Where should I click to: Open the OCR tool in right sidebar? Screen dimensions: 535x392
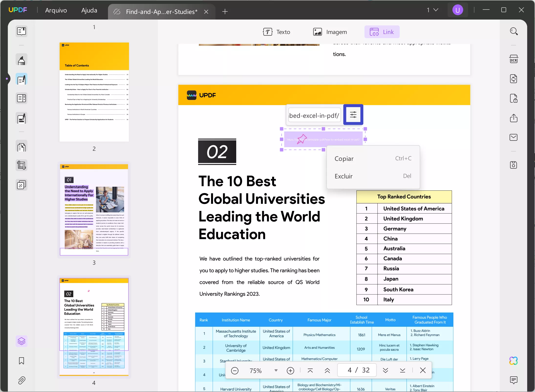click(514, 59)
